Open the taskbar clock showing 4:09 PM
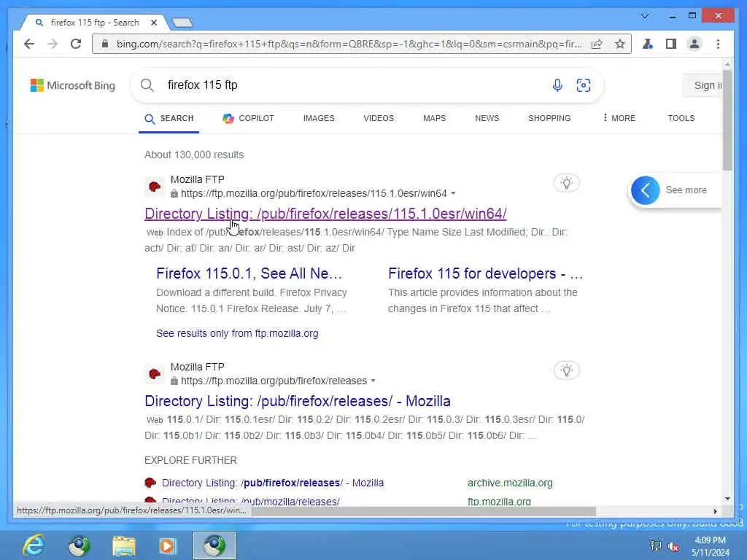The width and height of the screenshot is (747, 560). point(710,546)
